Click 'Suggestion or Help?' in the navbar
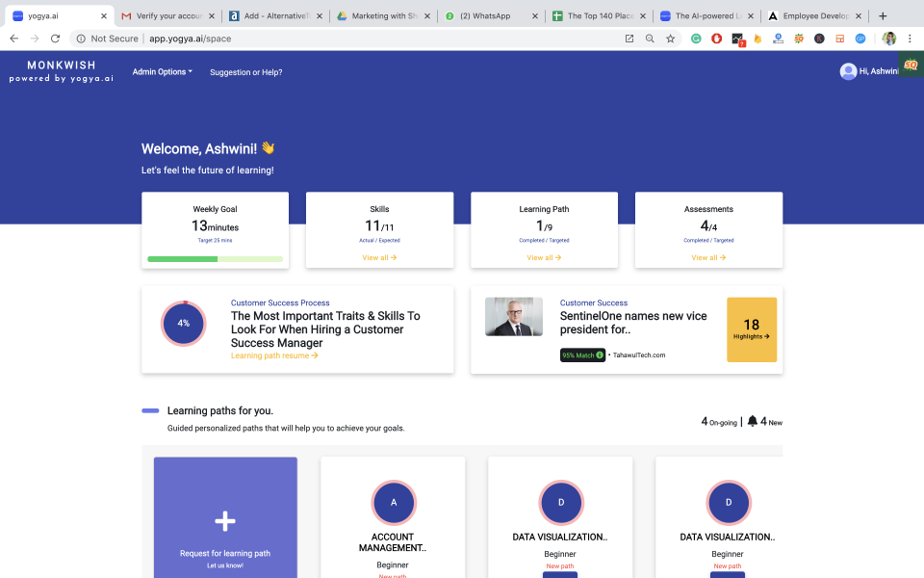The image size is (924, 578). 245,71
